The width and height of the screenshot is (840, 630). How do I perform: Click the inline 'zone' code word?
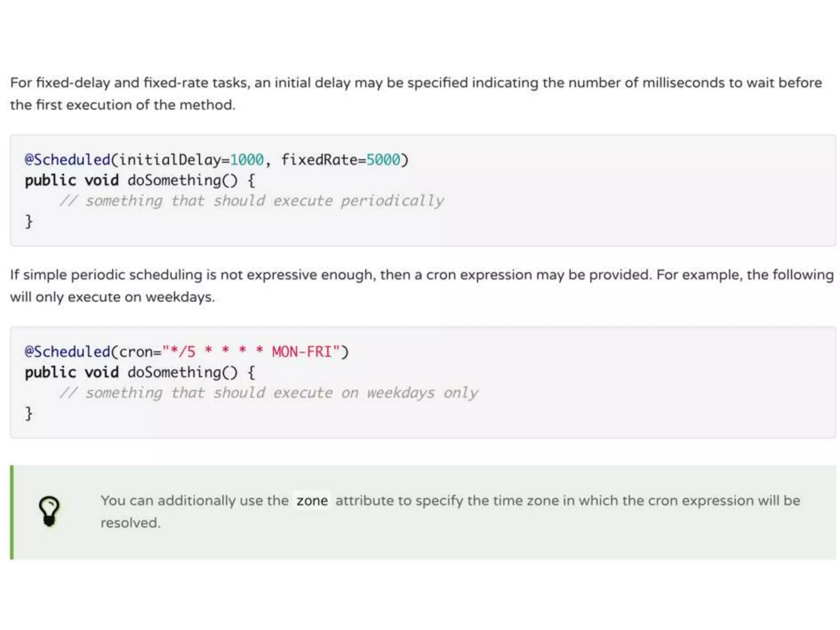312,501
